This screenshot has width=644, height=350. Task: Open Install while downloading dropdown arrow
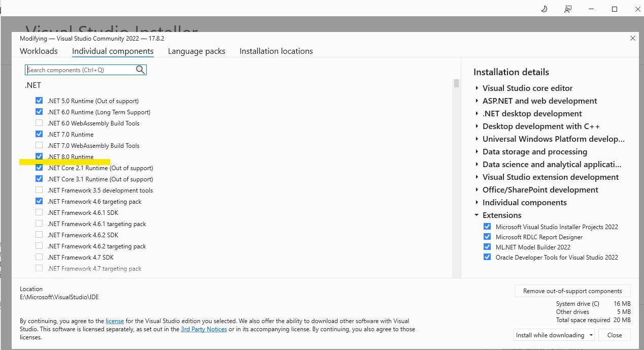pos(591,335)
